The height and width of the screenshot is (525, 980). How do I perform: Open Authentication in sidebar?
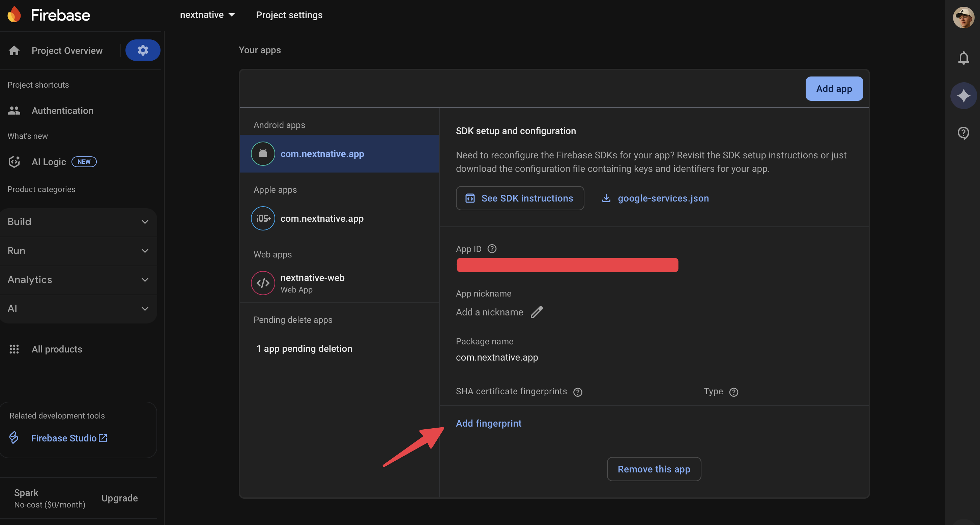[62, 111]
